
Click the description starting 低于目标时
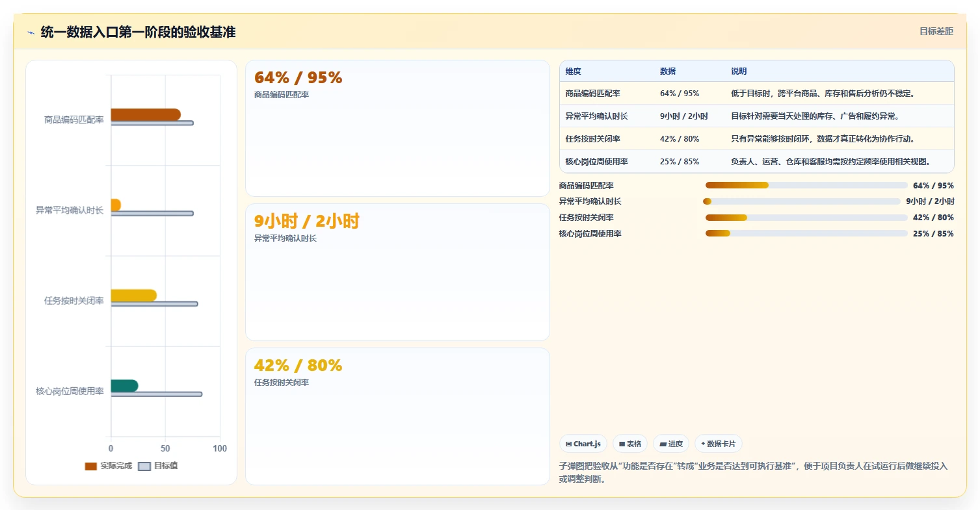(823, 94)
